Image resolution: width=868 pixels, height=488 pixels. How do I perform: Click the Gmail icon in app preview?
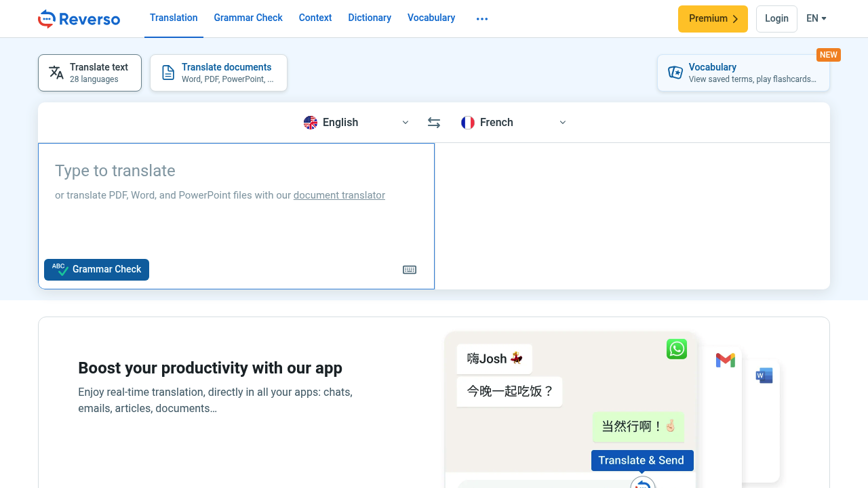(726, 361)
